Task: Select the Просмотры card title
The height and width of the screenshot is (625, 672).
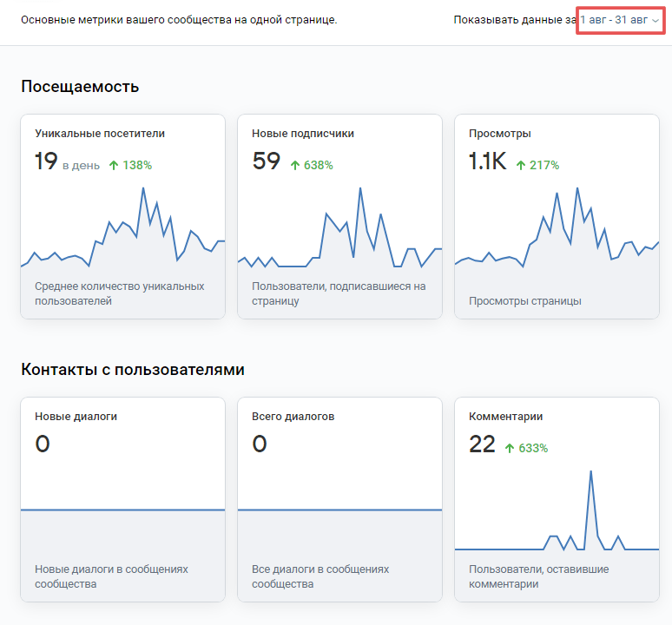Action: [500, 134]
